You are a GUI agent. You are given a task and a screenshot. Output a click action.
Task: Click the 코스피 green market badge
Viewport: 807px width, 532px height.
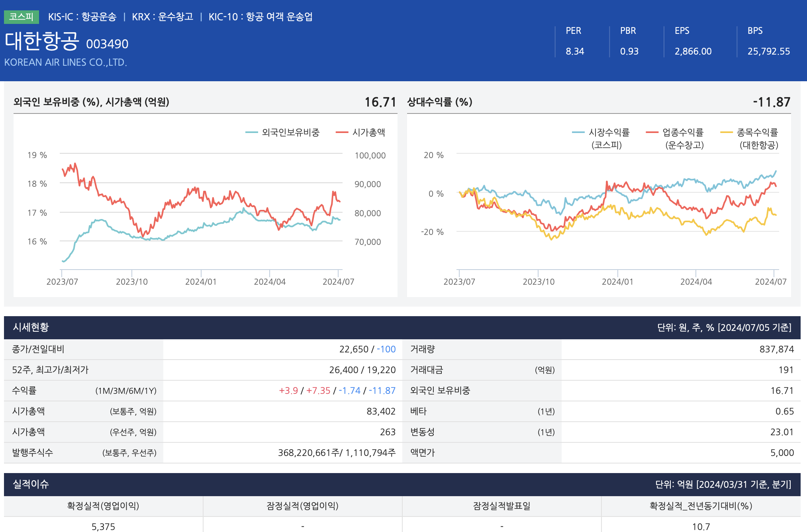(x=22, y=17)
